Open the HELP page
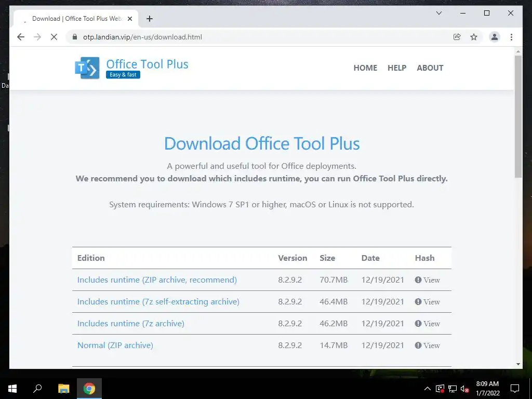 pos(397,68)
